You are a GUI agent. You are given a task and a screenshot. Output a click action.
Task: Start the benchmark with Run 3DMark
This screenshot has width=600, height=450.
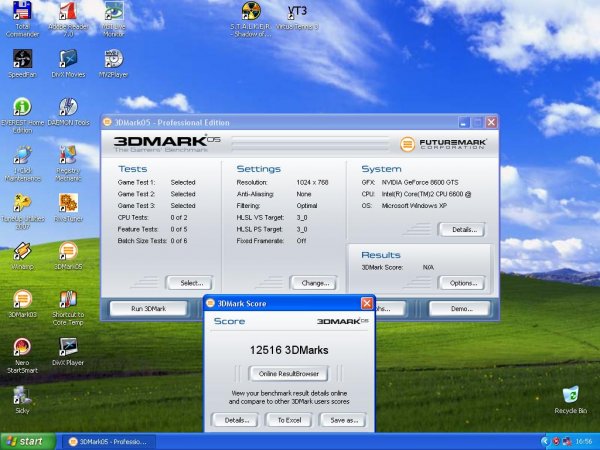click(x=148, y=308)
